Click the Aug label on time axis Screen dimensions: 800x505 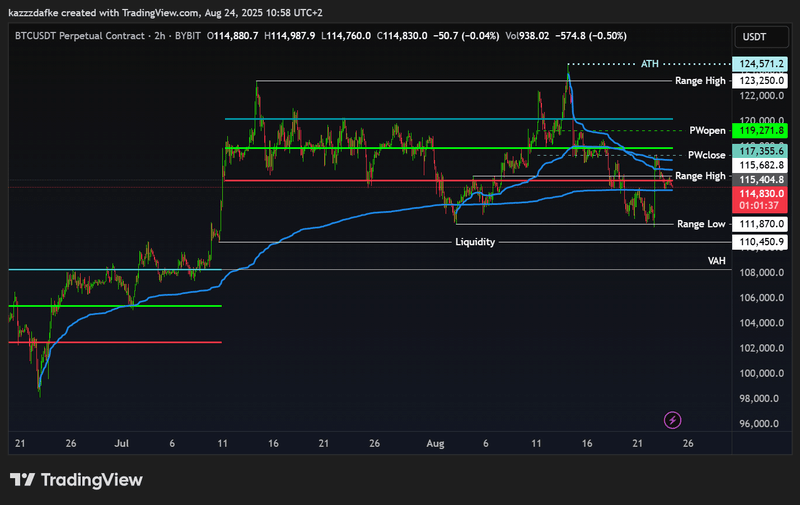(x=435, y=443)
